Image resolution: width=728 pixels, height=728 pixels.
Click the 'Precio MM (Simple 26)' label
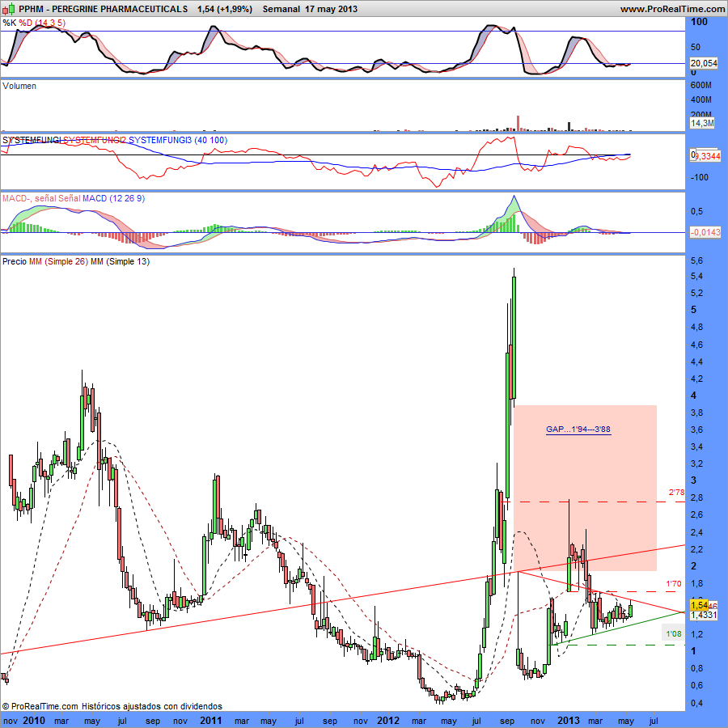click(x=45, y=261)
